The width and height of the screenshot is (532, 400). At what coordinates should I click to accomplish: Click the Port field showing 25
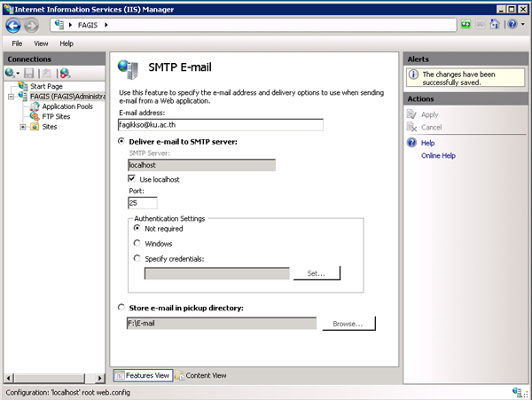tap(143, 203)
